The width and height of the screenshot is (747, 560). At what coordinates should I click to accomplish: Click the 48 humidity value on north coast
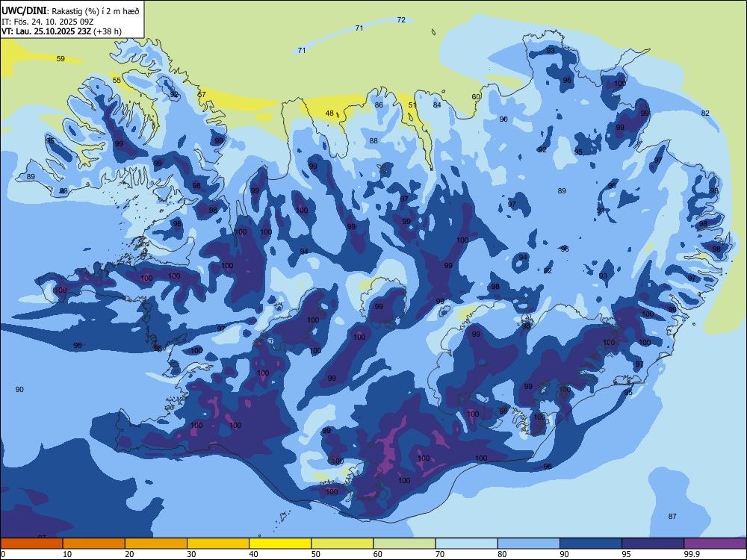tap(329, 113)
